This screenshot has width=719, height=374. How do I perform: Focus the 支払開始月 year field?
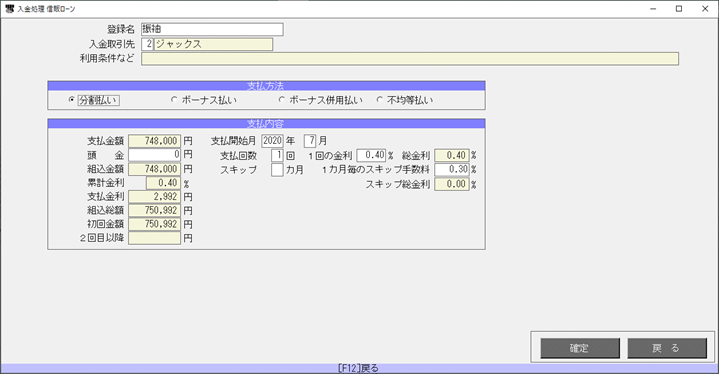coord(272,141)
